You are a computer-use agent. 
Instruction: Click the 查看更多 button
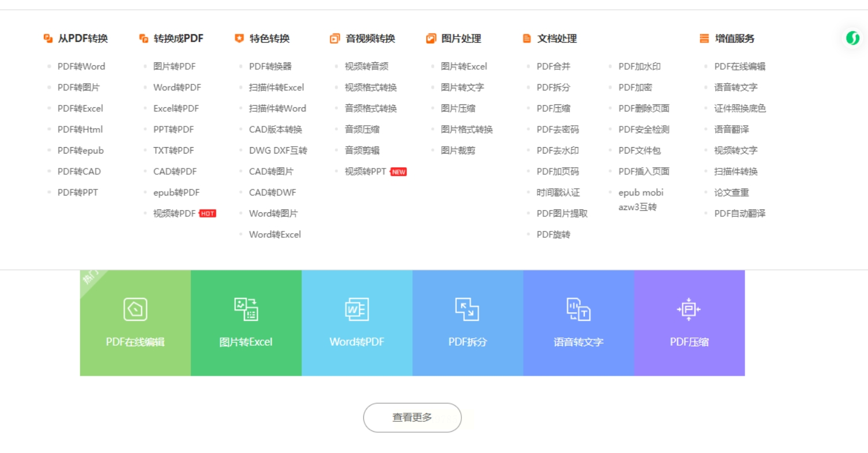(412, 417)
